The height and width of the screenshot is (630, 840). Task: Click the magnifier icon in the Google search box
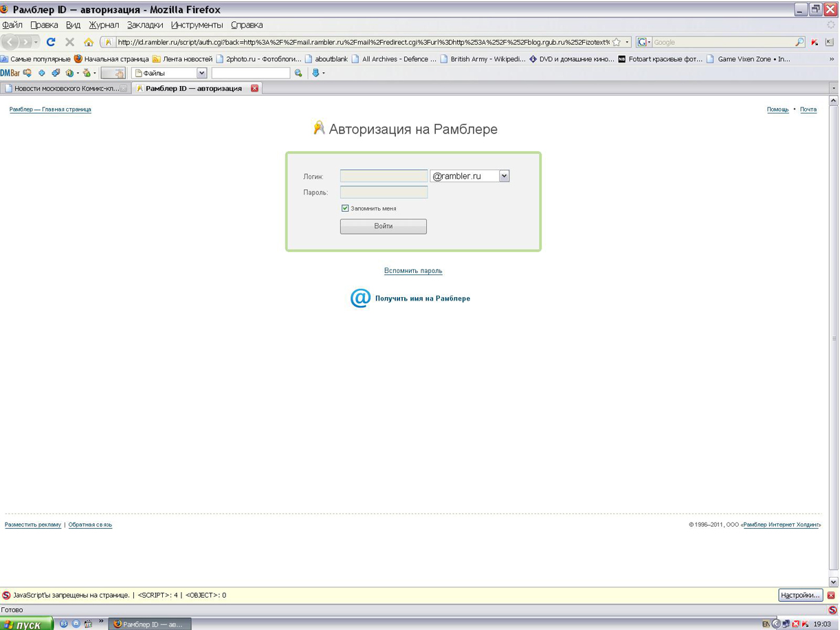coord(799,42)
